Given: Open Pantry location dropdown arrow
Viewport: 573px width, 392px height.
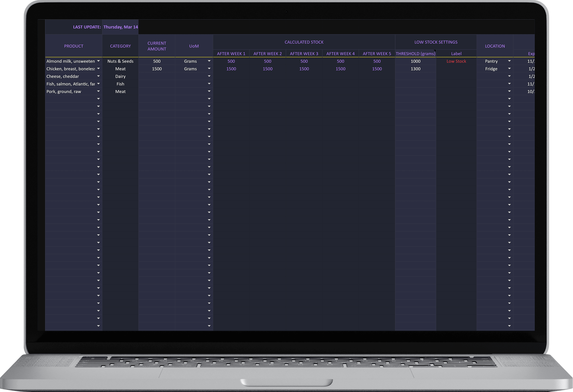Looking at the screenshot, I should (x=509, y=61).
